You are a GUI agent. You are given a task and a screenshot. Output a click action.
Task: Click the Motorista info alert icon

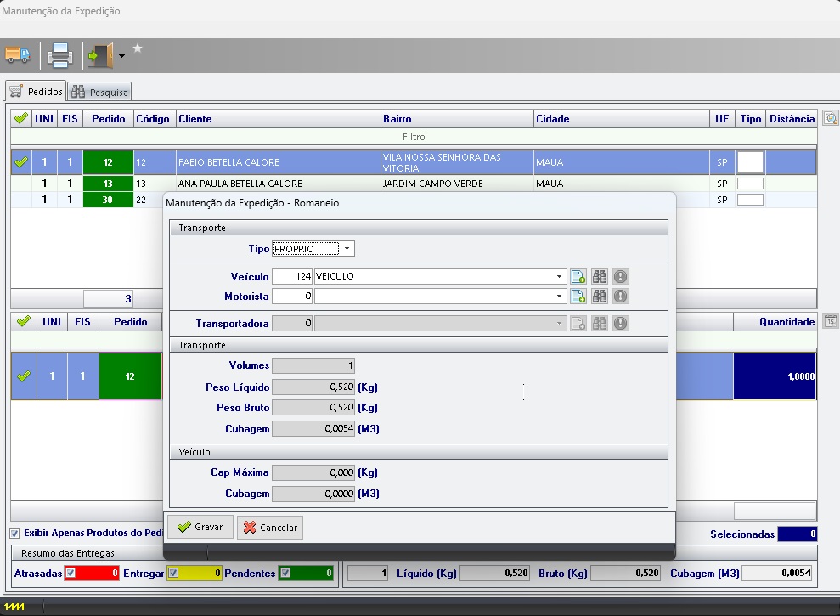click(621, 297)
